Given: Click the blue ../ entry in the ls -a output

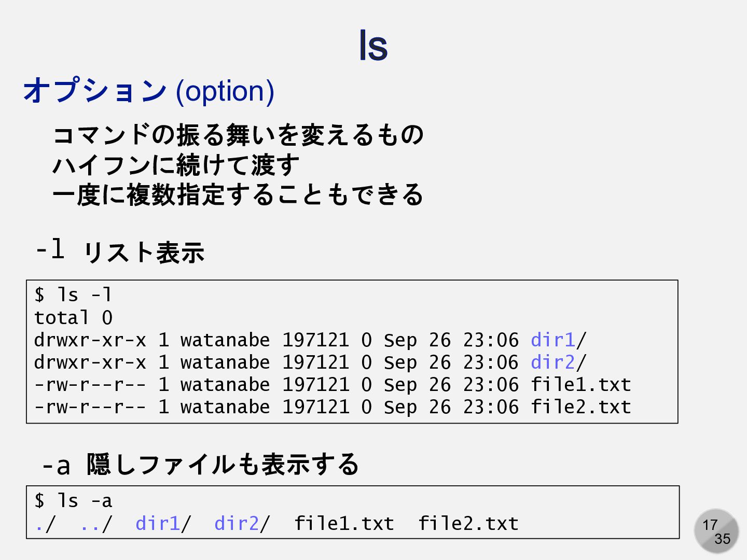Looking at the screenshot, I should (x=96, y=524).
